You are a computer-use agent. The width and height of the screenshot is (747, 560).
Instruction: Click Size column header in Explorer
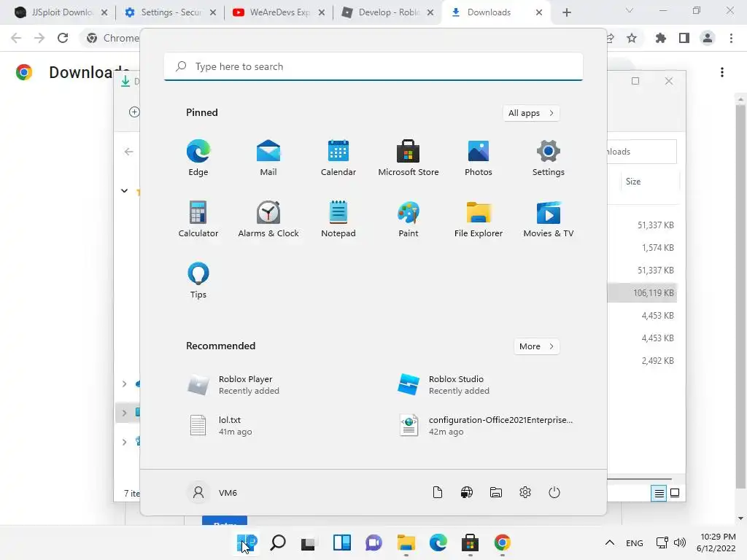[633, 182]
